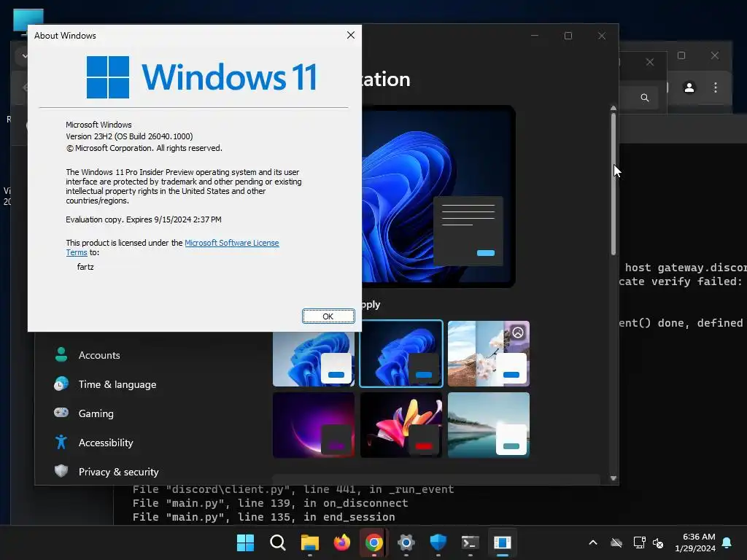Click the Time & language globe icon
This screenshot has width=747, height=560.
[x=61, y=384]
